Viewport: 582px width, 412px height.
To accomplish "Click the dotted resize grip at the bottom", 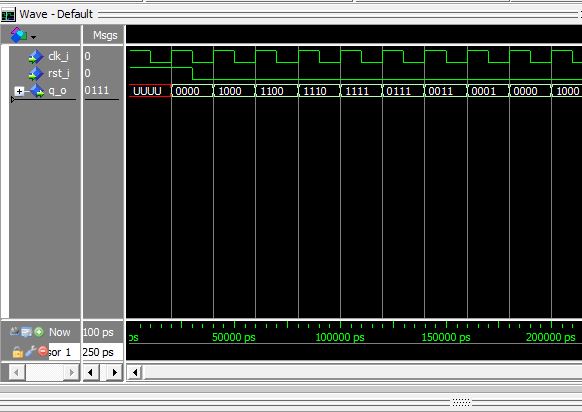I will [461, 402].
